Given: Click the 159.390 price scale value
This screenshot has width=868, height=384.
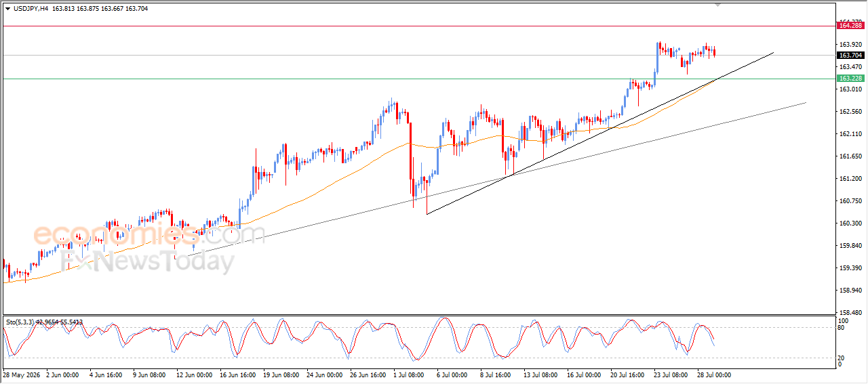Looking at the screenshot, I should [850, 268].
